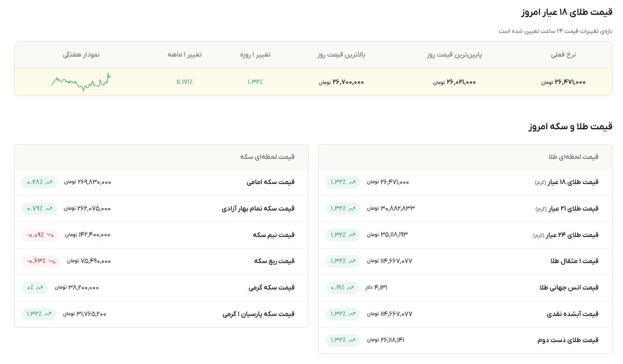Click the ۰.۲۸٪ change badge for سکه امامی
Image resolution: width=623 pixels, height=364 pixels.
pyautogui.click(x=39, y=182)
